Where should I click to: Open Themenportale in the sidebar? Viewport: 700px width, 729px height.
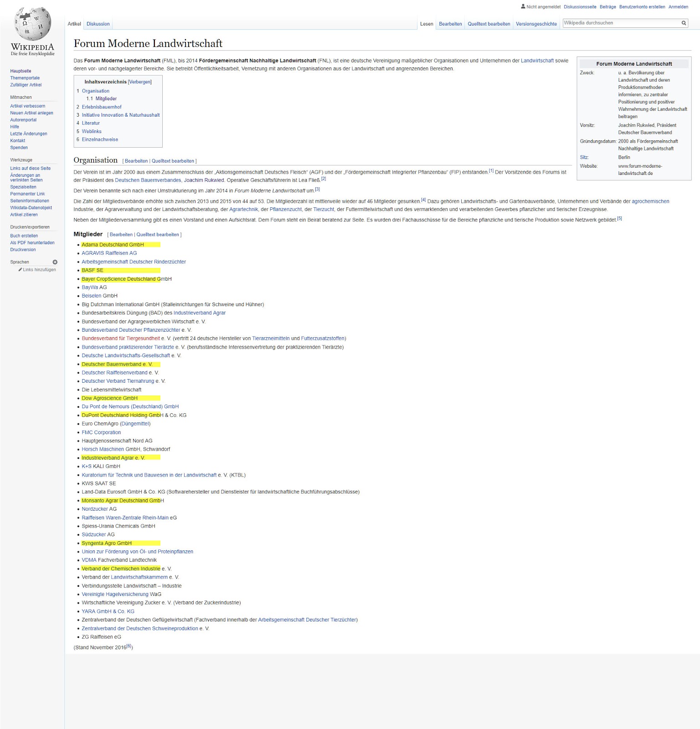tap(25, 78)
